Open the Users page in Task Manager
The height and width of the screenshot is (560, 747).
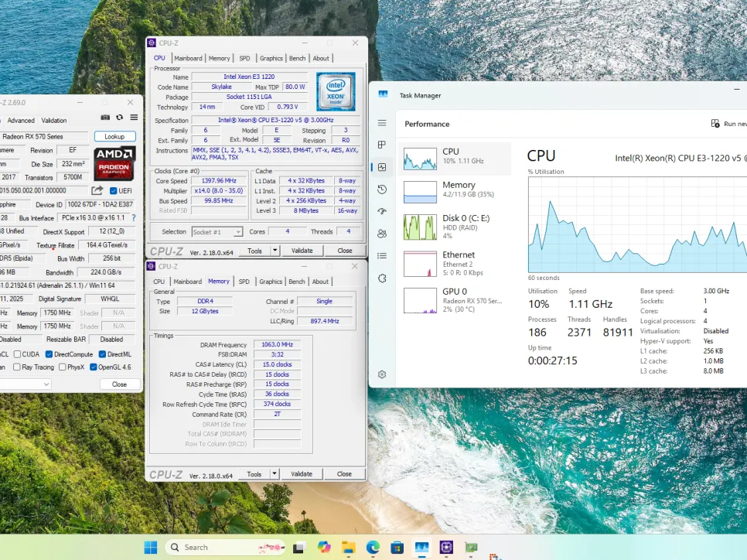(382, 234)
